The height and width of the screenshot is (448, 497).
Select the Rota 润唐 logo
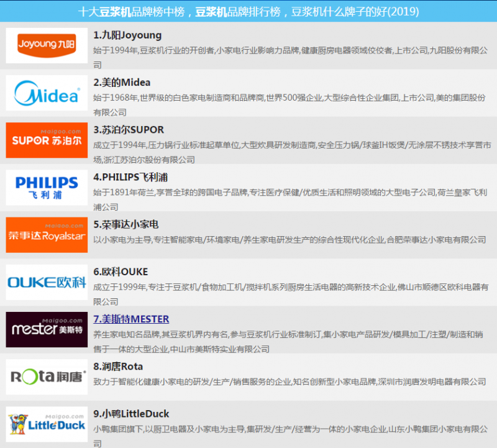(47, 377)
